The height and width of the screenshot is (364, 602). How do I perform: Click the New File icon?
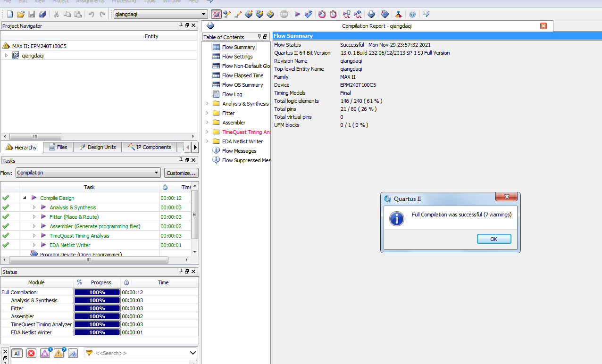tap(9, 14)
